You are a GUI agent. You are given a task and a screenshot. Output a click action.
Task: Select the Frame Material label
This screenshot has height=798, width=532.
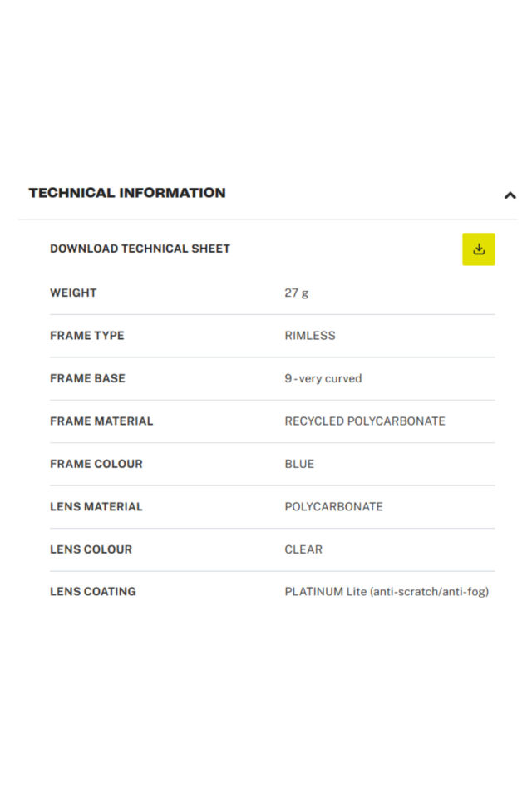click(101, 421)
